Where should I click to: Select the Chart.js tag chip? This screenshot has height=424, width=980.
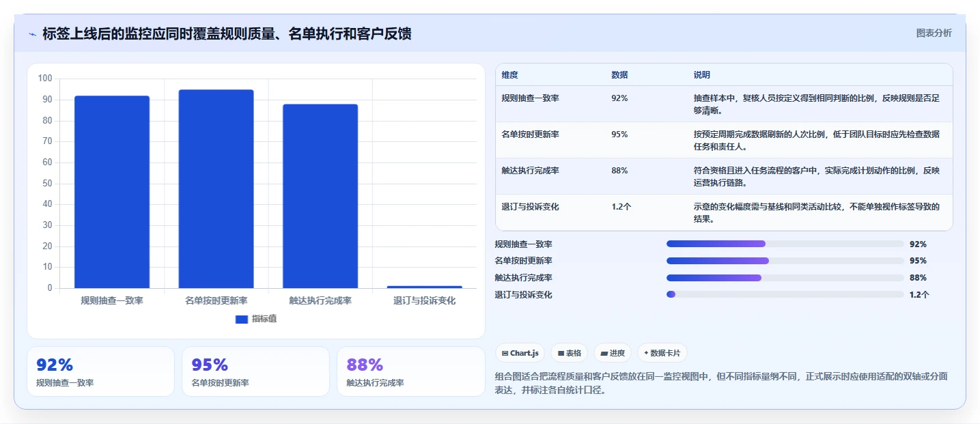[x=520, y=353]
